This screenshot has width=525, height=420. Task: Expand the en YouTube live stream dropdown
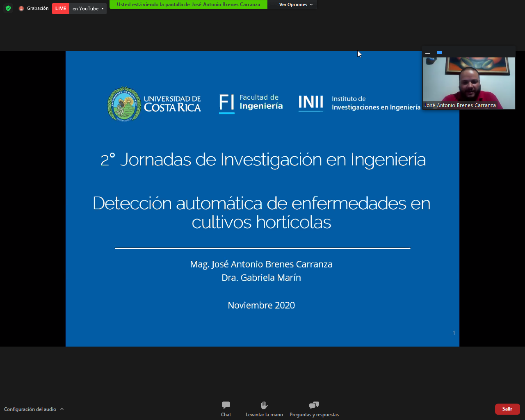pyautogui.click(x=103, y=9)
